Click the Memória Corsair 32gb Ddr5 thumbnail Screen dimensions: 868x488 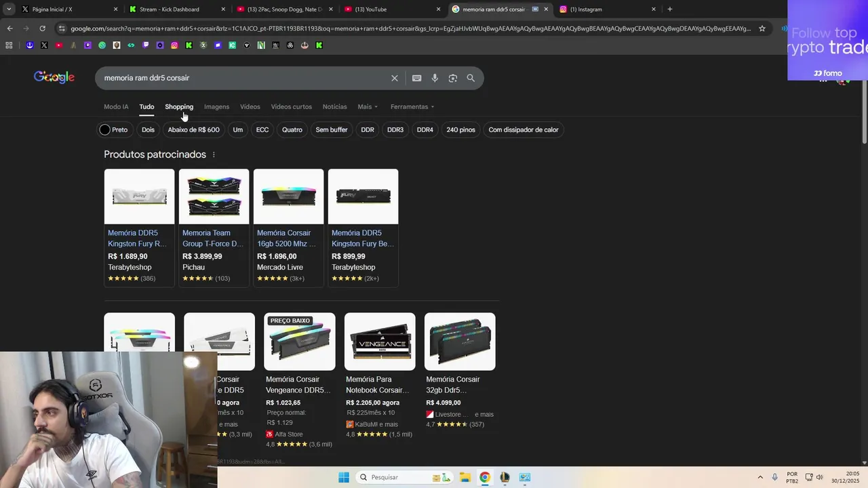(x=460, y=342)
